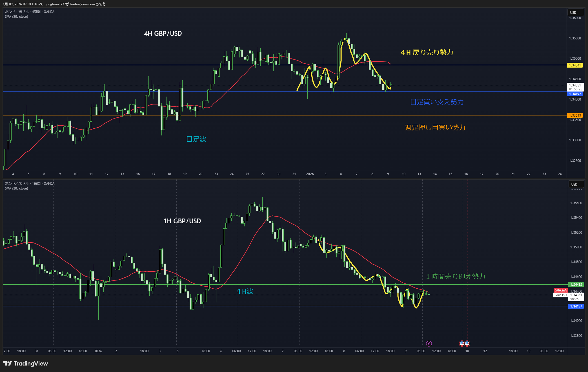Click the purple lightning bolt event icon
Image resolution: width=588 pixels, height=372 pixels.
tap(429, 344)
